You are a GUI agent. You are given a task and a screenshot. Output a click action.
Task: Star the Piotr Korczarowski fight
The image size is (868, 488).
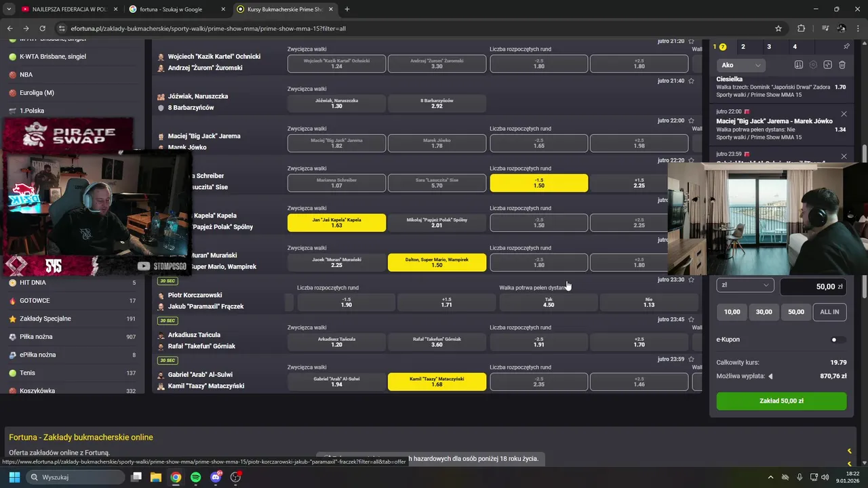tap(691, 280)
